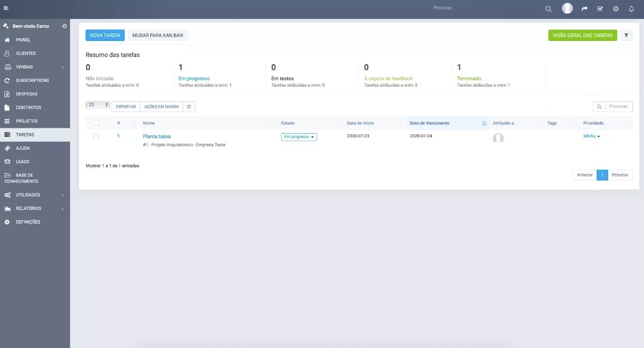This screenshot has height=348, width=644.
Task: Open the Planta baixa task link
Action: click(x=157, y=136)
